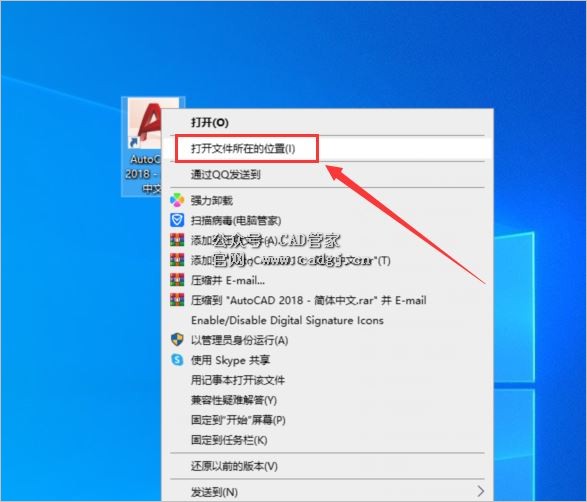Click the WinRAR icon beside 压缩并 E-mail...
The height and width of the screenshot is (502, 587).
[177, 280]
